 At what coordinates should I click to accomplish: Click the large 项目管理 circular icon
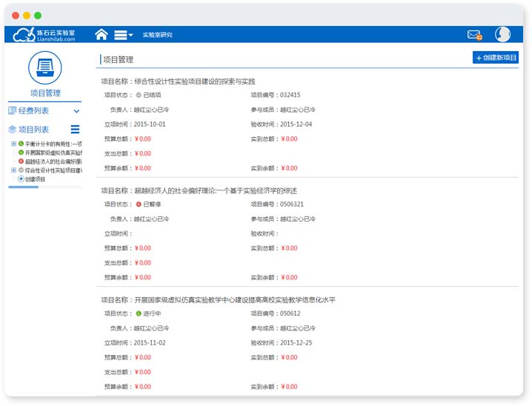pyautogui.click(x=45, y=67)
